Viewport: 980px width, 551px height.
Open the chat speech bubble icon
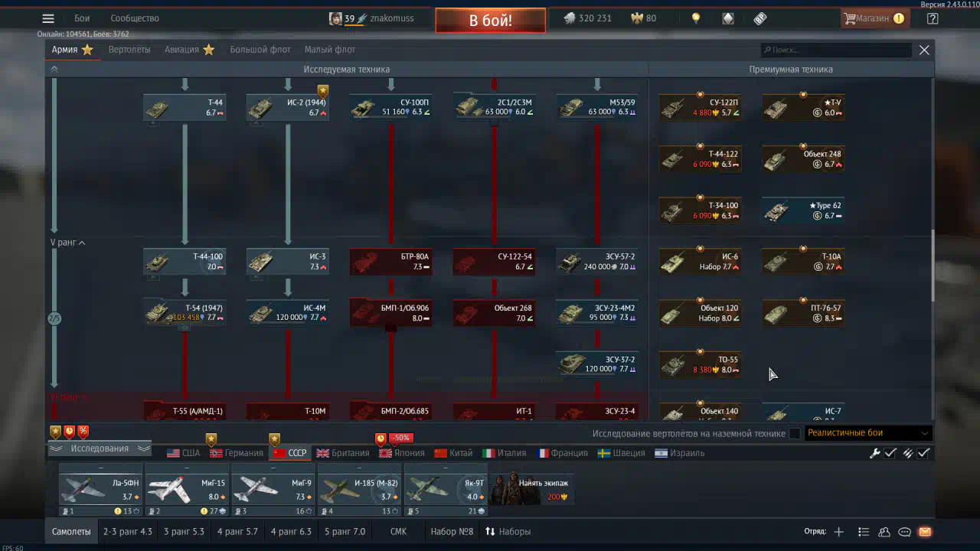click(x=904, y=532)
